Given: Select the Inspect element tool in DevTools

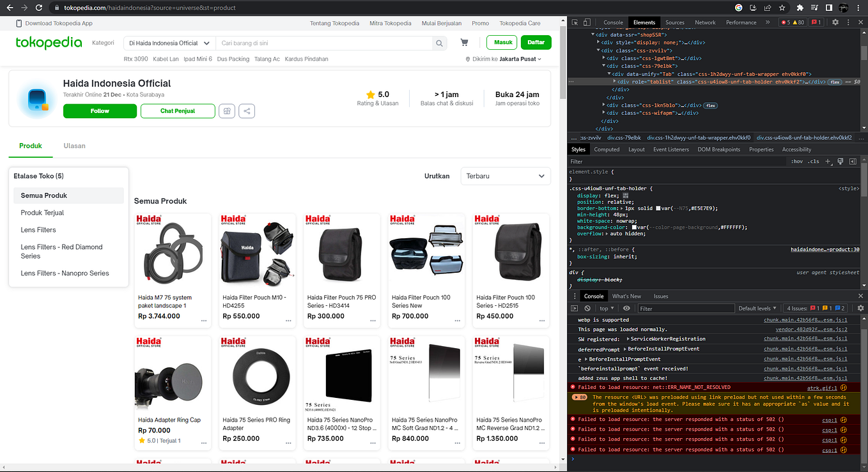Looking at the screenshot, I should (574, 22).
